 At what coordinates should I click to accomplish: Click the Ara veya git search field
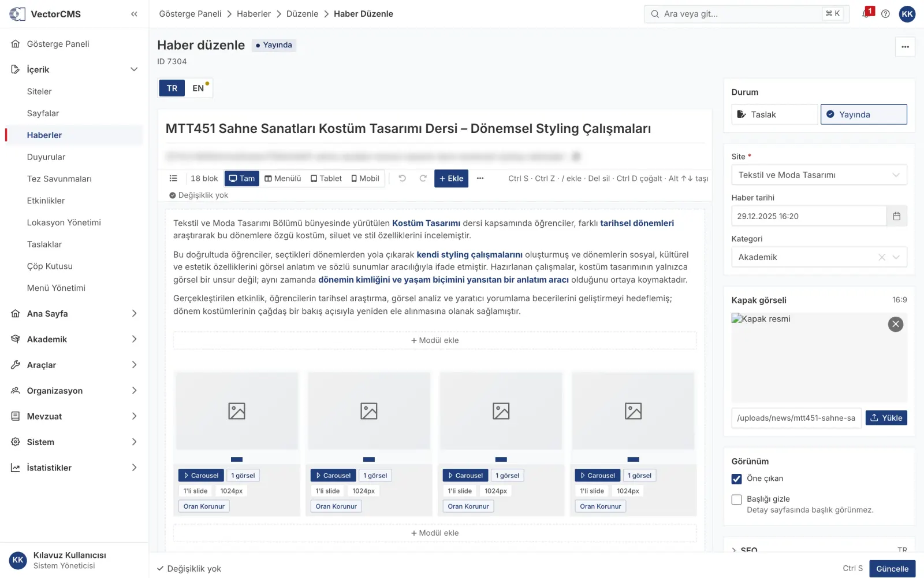pos(747,14)
